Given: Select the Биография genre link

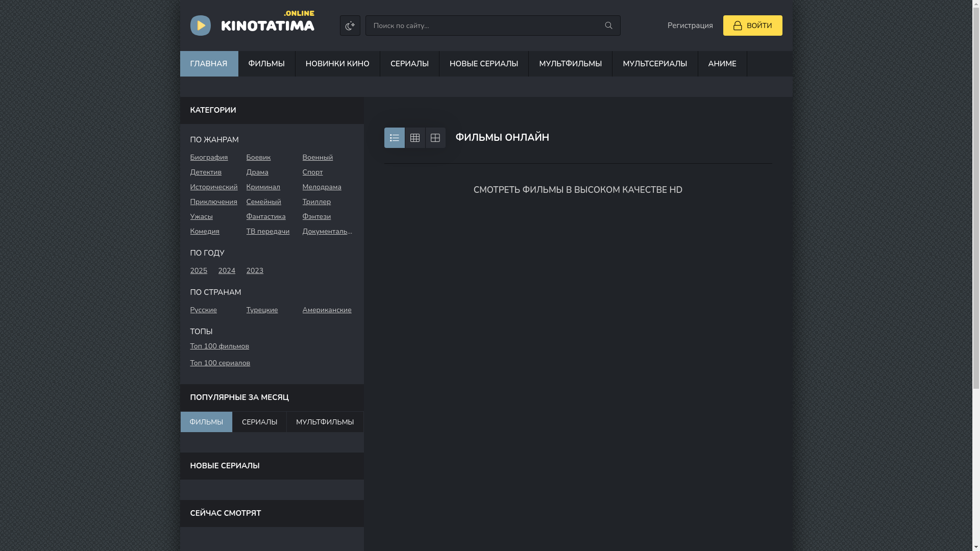Looking at the screenshot, I should [x=209, y=158].
